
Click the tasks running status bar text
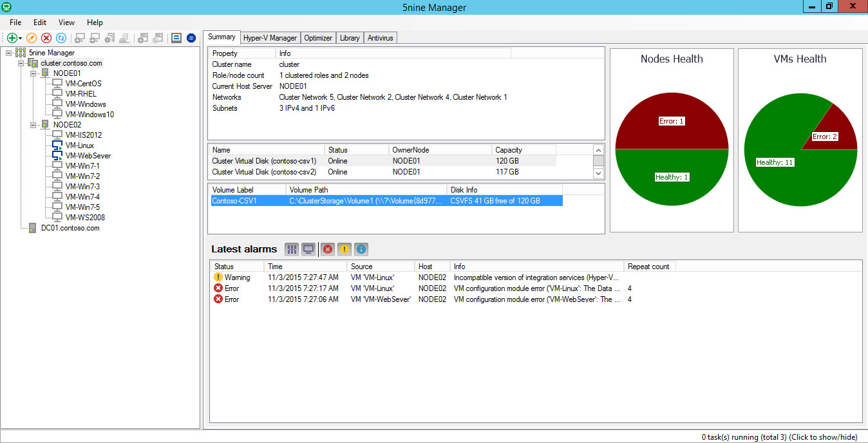779,437
